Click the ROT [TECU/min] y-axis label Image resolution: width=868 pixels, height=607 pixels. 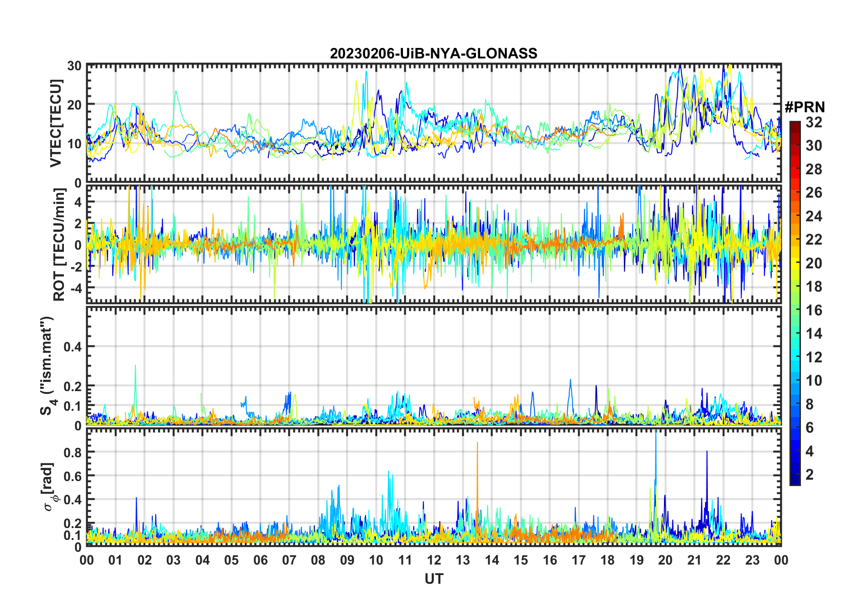pyautogui.click(x=59, y=244)
